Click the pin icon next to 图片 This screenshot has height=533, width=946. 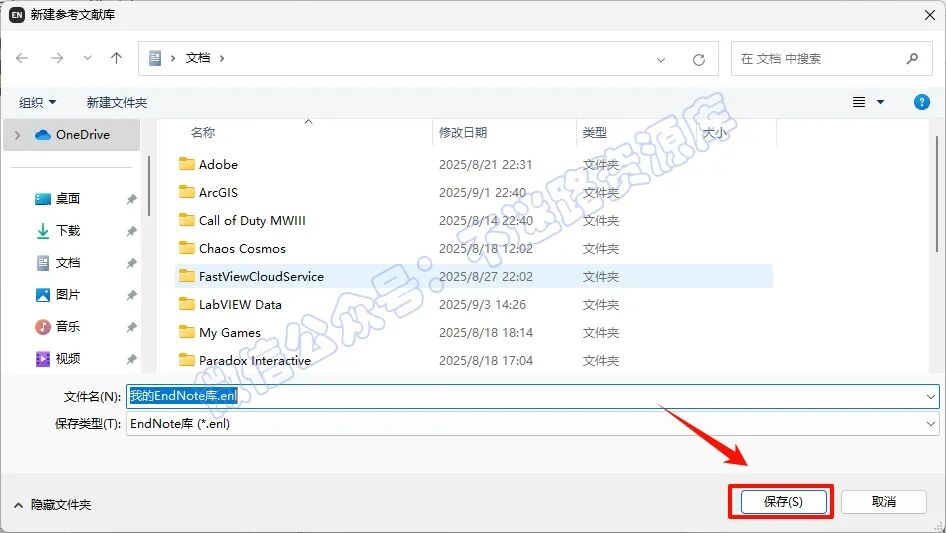click(131, 295)
